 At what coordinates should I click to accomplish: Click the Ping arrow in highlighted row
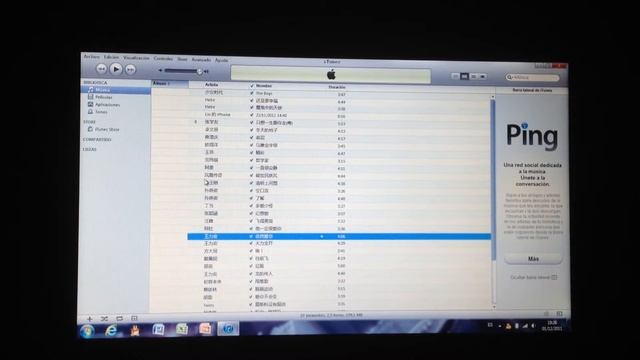322,236
